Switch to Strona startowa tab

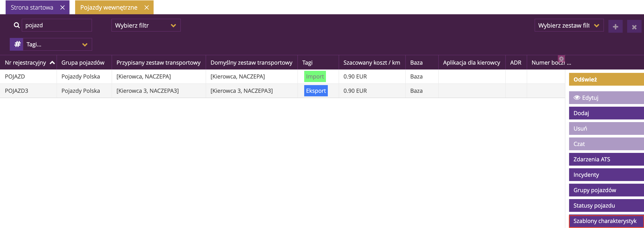pyautogui.click(x=32, y=8)
